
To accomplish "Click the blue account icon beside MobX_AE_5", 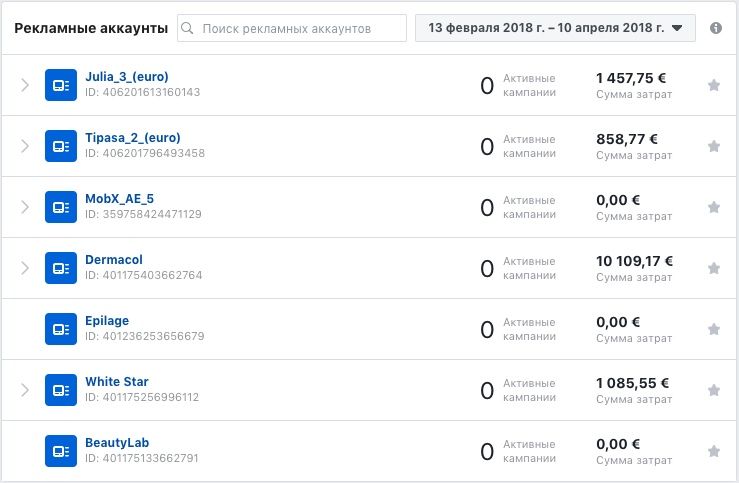I will [x=61, y=207].
